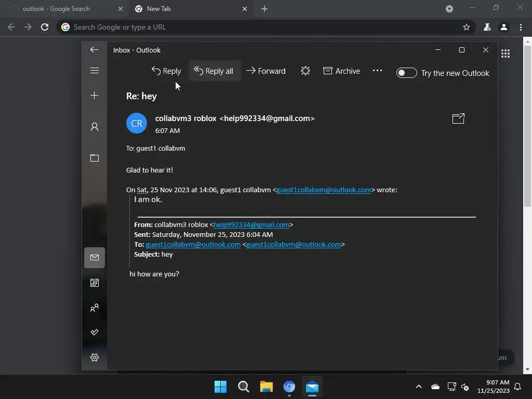The width and height of the screenshot is (532, 399).
Task: Expand the hamburger navigation menu
Action: 95,71
